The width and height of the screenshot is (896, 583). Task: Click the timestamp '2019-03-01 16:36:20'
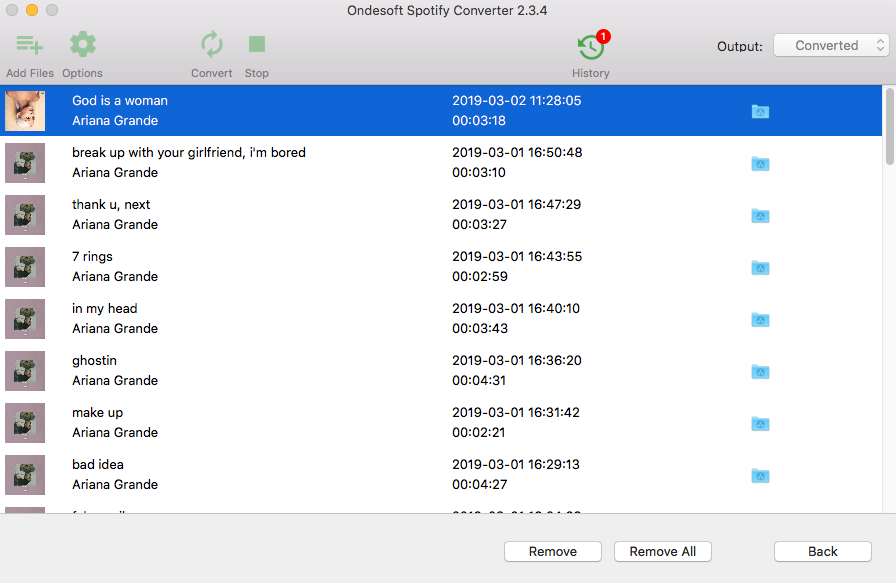(517, 361)
